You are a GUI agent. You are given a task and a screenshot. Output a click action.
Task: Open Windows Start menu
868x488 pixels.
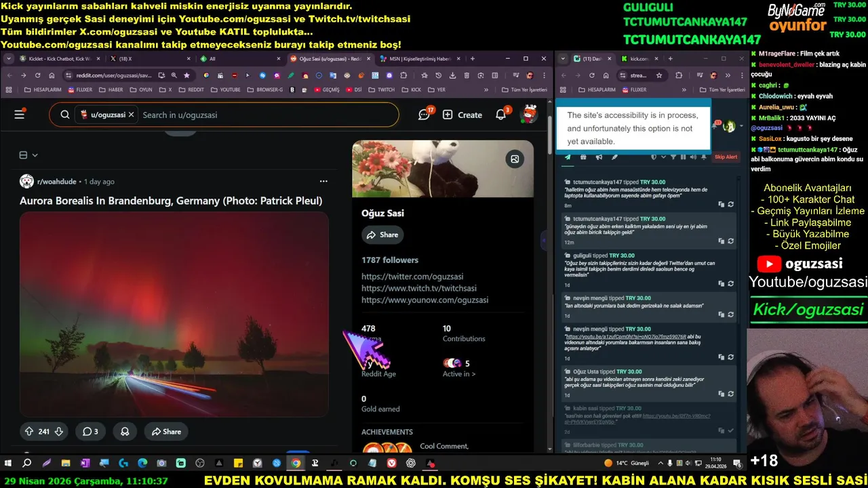tap(9, 463)
